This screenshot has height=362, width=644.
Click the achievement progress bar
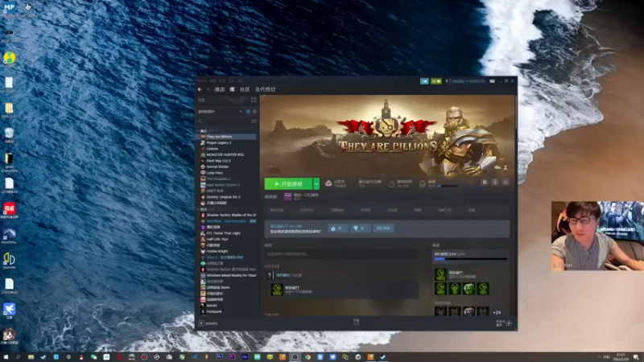pyautogui.click(x=471, y=259)
